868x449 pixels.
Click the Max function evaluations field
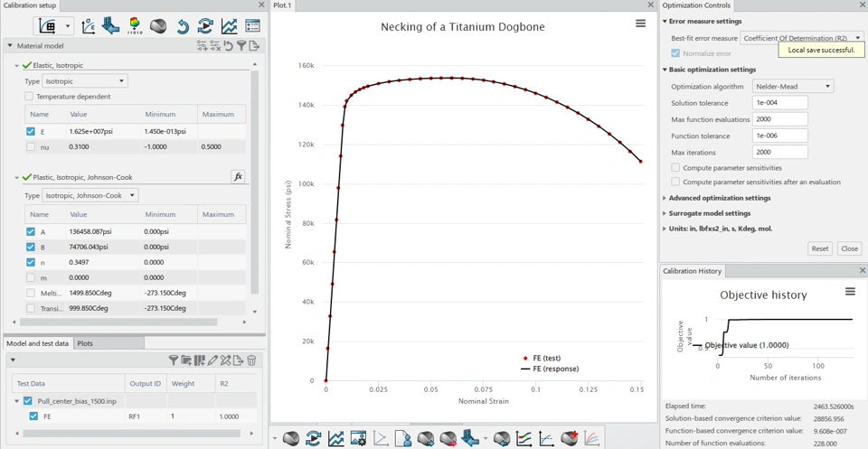(x=780, y=119)
